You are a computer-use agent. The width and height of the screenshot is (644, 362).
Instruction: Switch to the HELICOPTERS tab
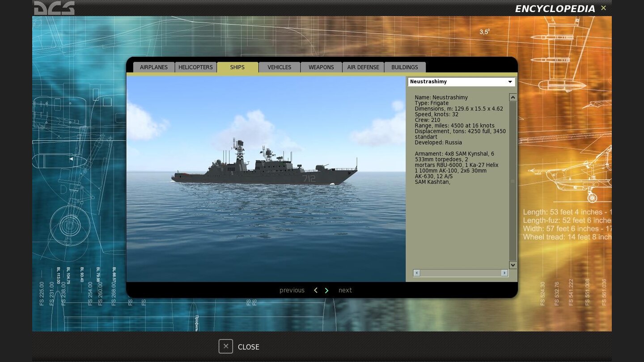[195, 67]
